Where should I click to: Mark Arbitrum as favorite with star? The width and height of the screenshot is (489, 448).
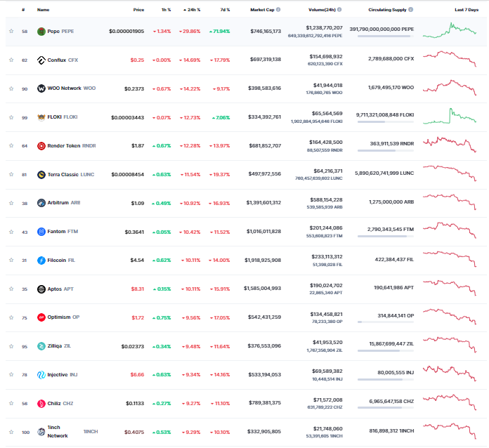click(11, 203)
